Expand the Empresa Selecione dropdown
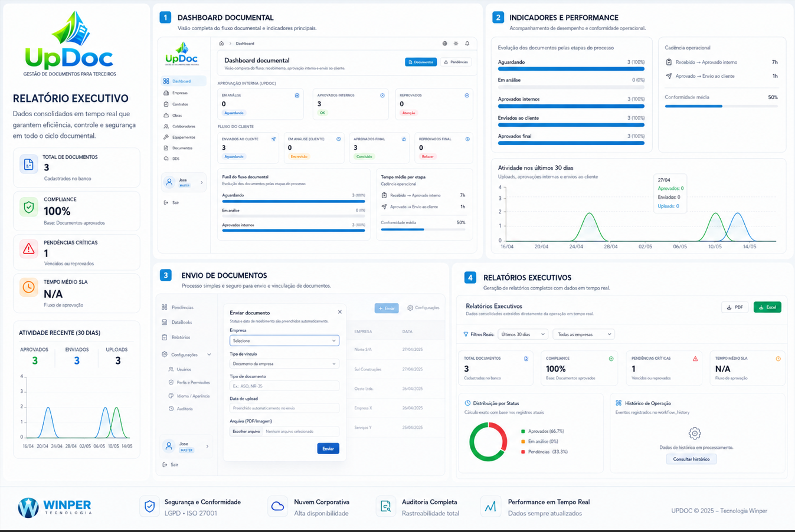 click(x=284, y=341)
